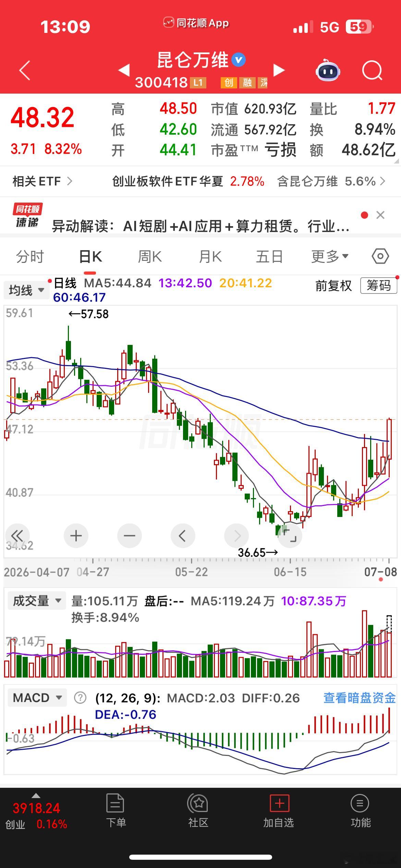Tap the 36.65 low price annotation
The width and height of the screenshot is (401, 868).
tap(258, 552)
